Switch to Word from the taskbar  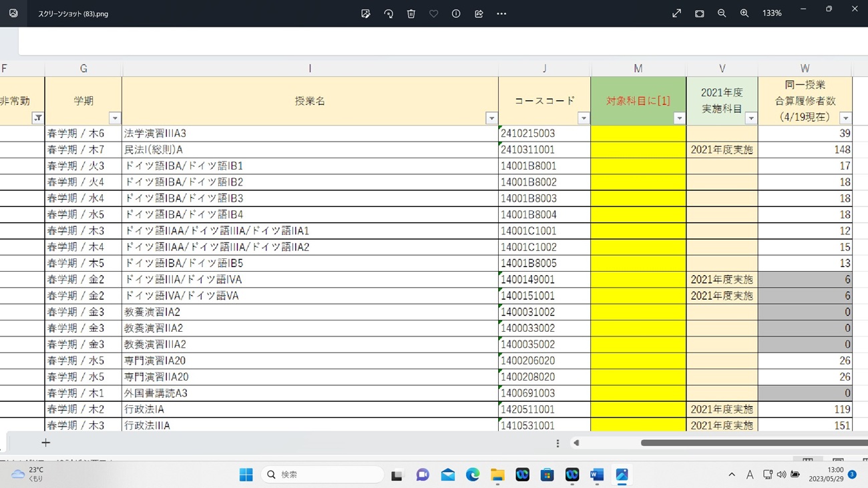pyautogui.click(x=597, y=475)
